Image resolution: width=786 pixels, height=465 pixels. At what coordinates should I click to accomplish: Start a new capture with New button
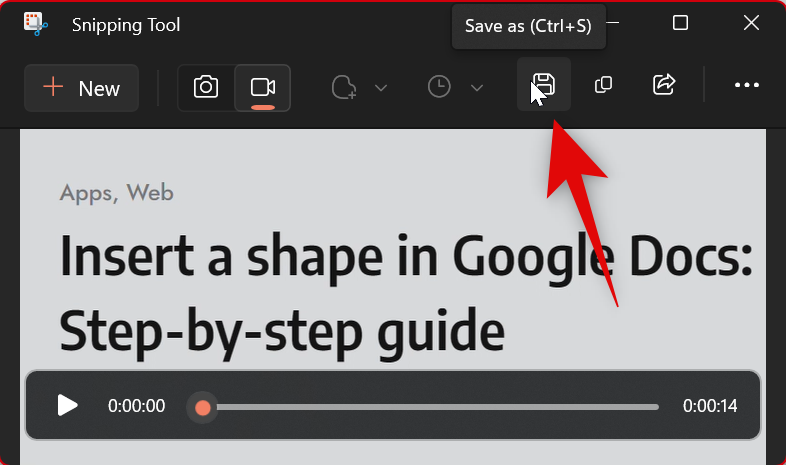(81, 88)
